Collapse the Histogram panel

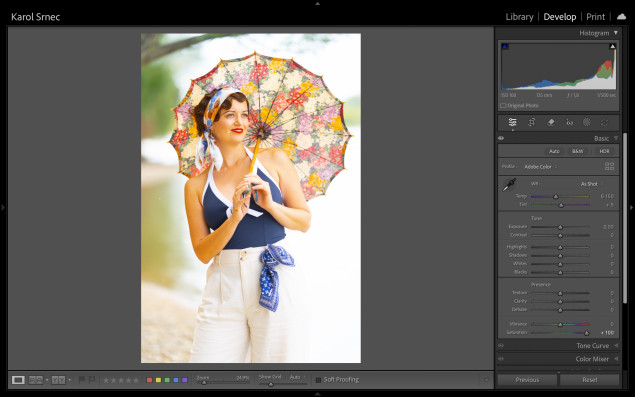(x=616, y=33)
